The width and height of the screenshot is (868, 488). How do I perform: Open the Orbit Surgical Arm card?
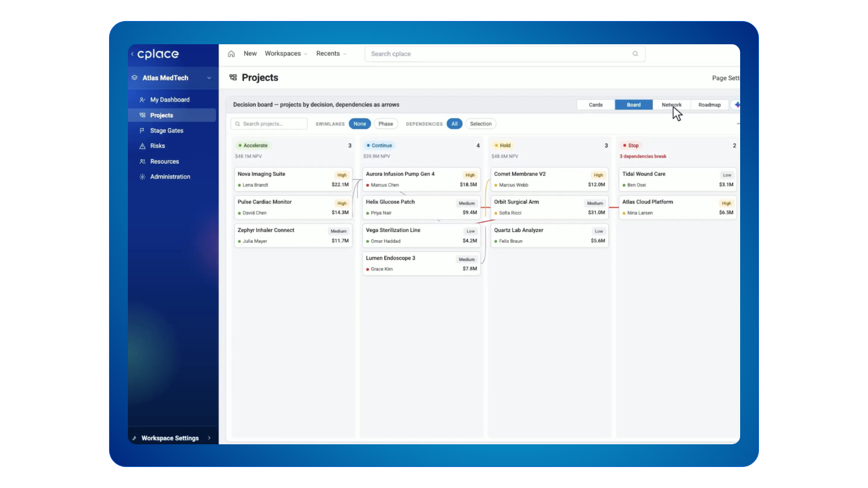click(x=550, y=207)
